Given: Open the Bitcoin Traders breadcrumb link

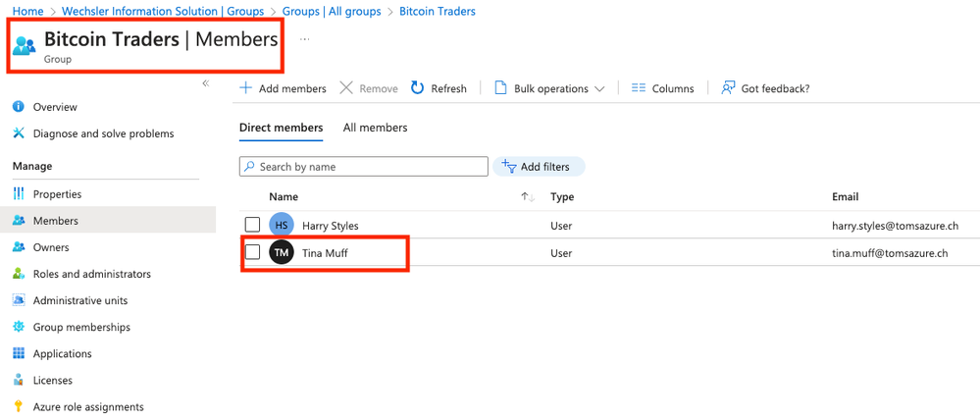Looking at the screenshot, I should [x=438, y=11].
